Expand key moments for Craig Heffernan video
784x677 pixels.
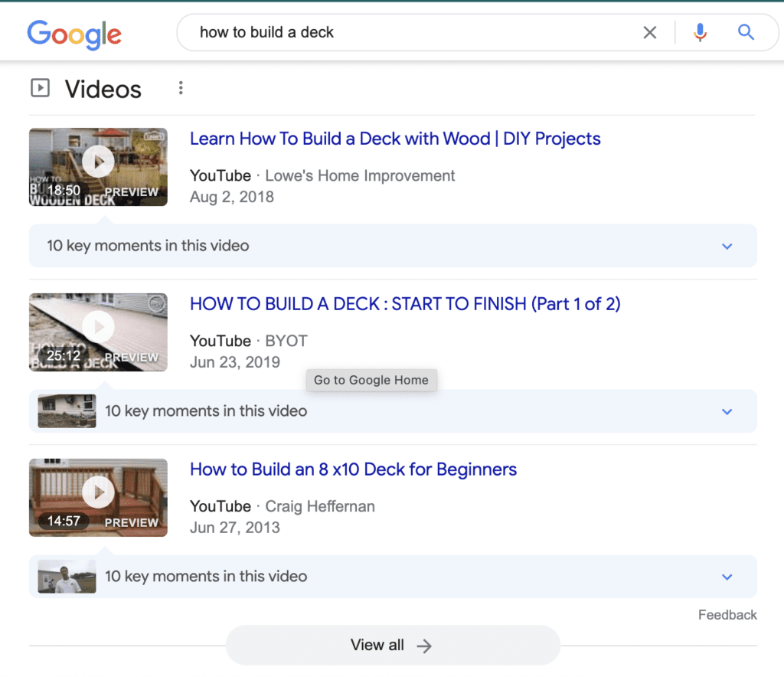[x=727, y=577]
